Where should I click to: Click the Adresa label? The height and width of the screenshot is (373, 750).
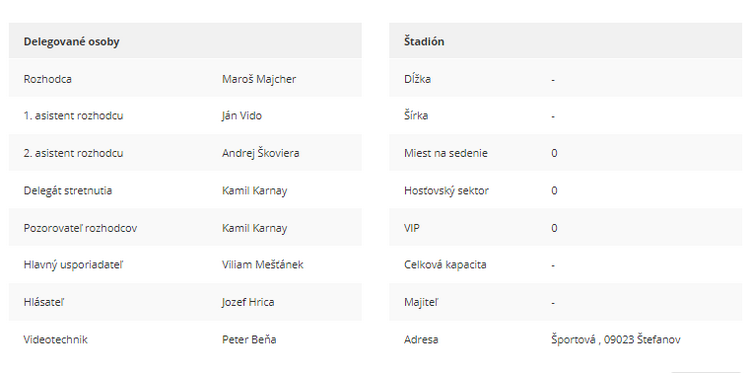pos(421,340)
